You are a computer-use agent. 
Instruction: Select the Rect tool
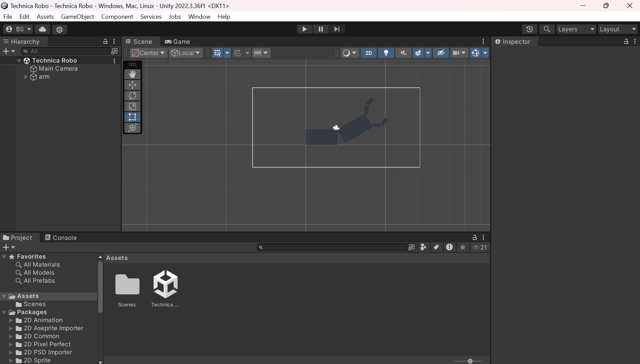pos(132,117)
